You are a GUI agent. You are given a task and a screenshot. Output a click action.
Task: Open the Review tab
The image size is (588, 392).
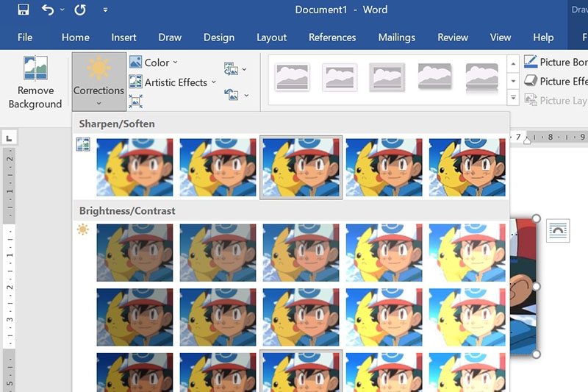click(453, 38)
